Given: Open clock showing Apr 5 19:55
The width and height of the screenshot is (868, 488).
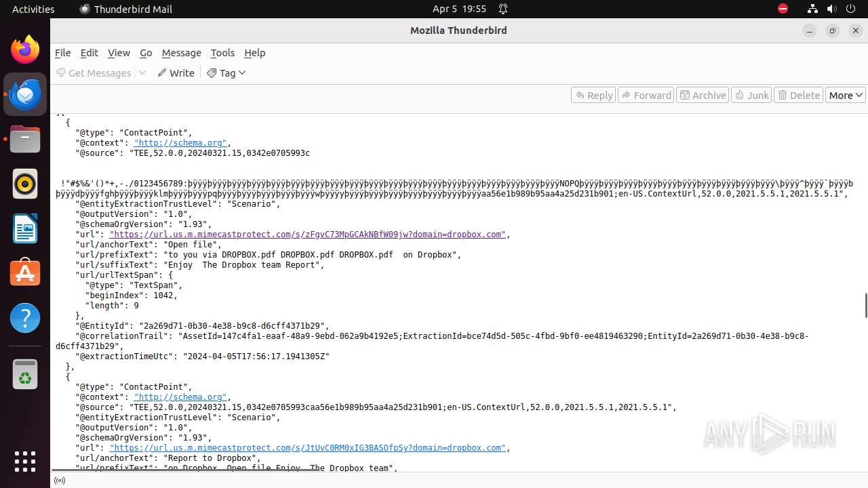Looking at the screenshot, I should (x=459, y=9).
